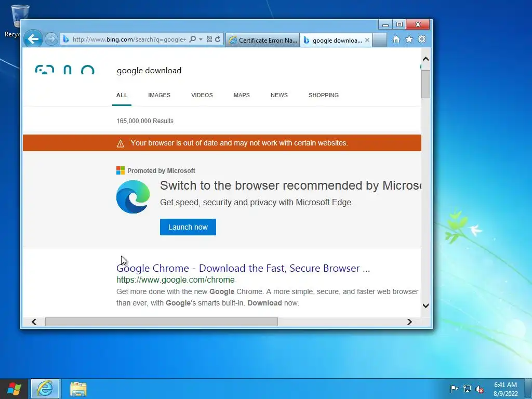Click the horizontal scrollbar right arrow
This screenshot has width=532, height=399.
pos(409,322)
